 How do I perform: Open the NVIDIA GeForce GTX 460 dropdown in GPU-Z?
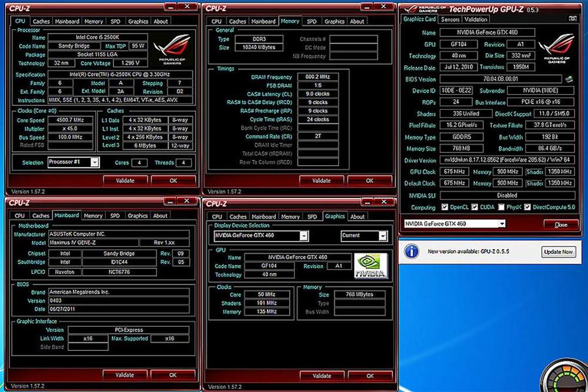[502, 224]
